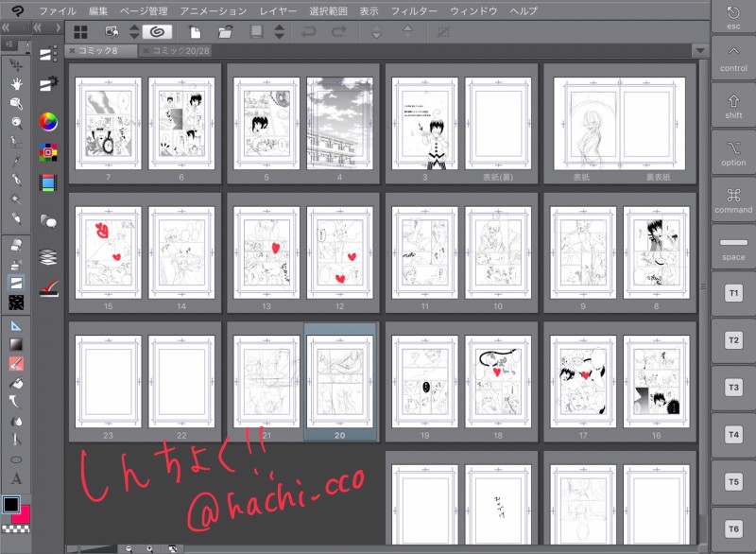Select the pink sub color swatch

(x=22, y=515)
